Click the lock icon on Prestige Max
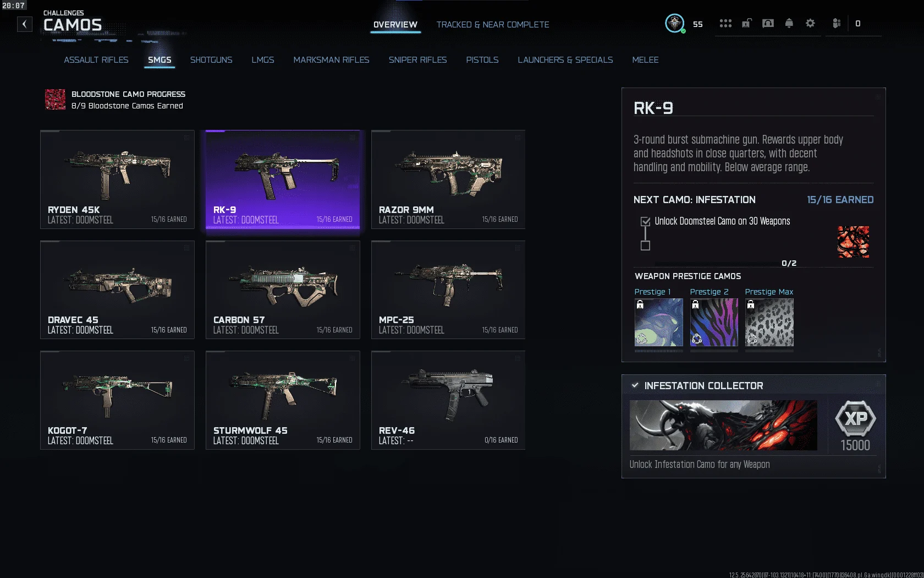 pos(750,304)
